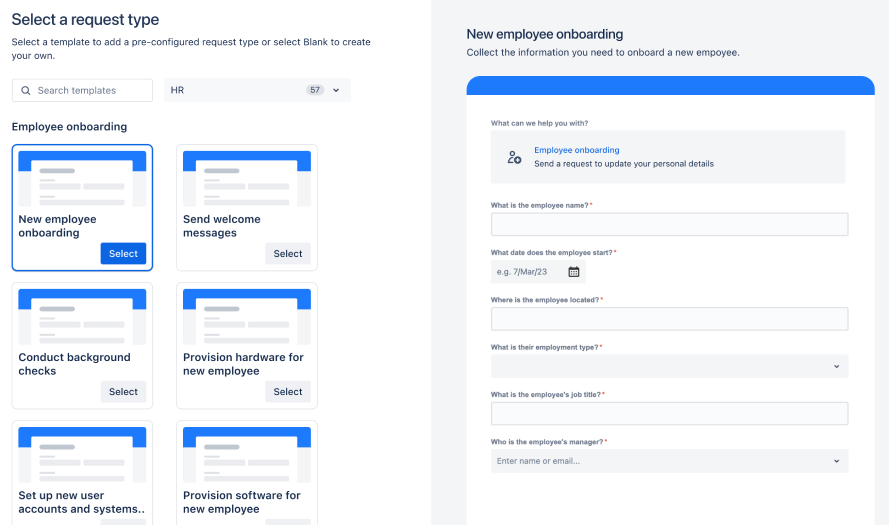Click the search magnifier icon

26,91
